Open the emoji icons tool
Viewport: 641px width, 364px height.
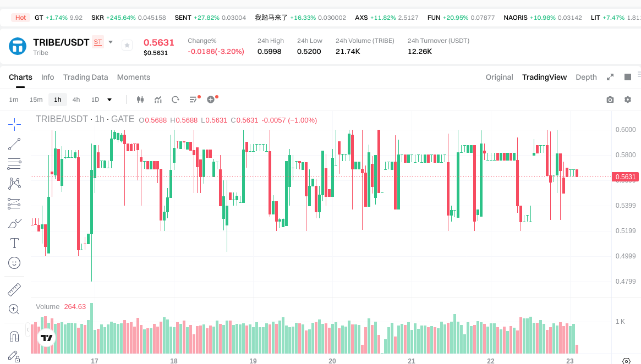[x=14, y=263]
